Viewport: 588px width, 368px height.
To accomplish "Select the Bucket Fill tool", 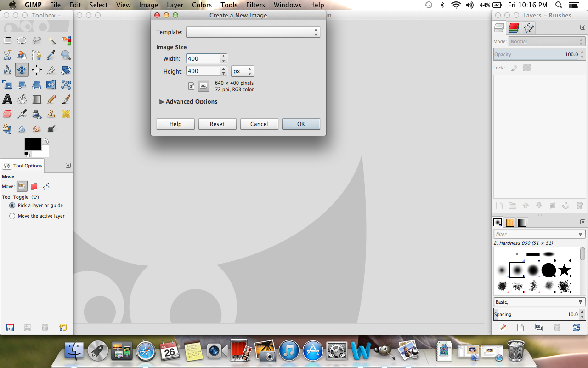I will click(22, 99).
